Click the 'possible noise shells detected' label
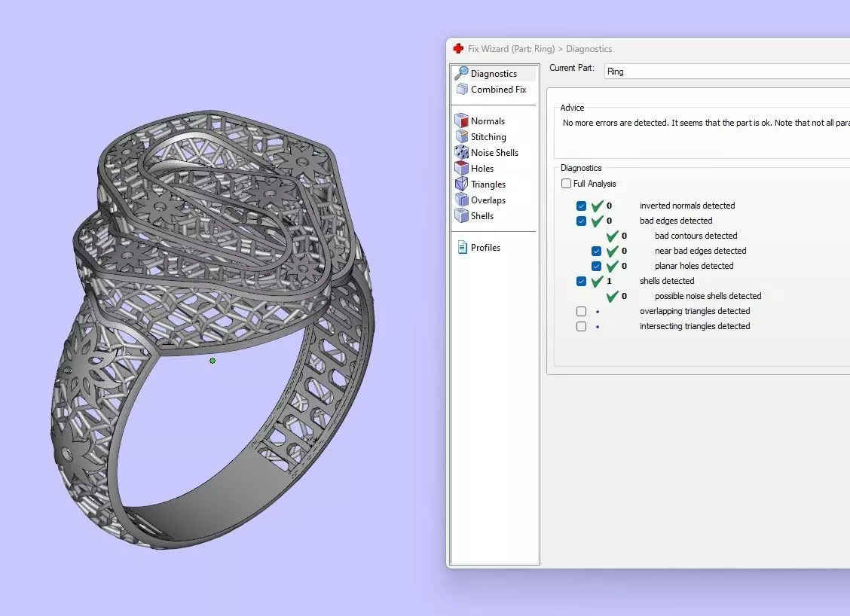 click(x=708, y=296)
